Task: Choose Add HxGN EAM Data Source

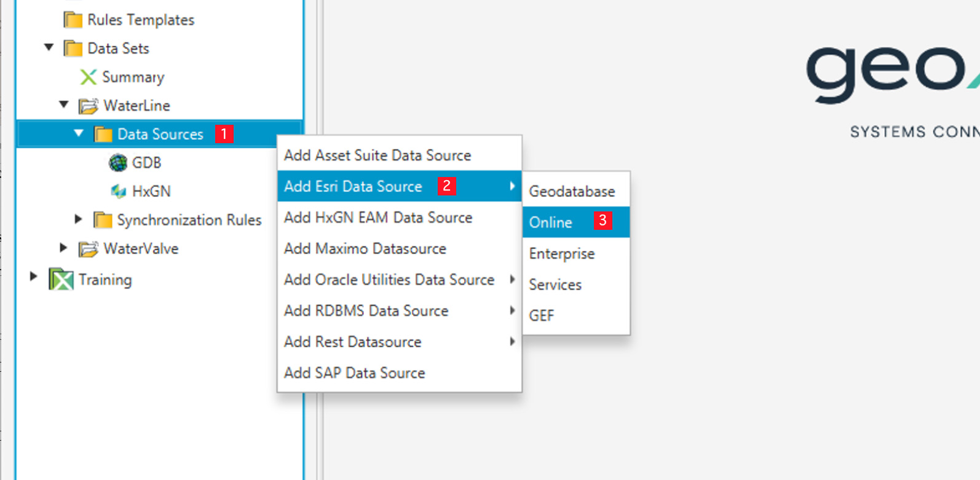Action: [400, 218]
